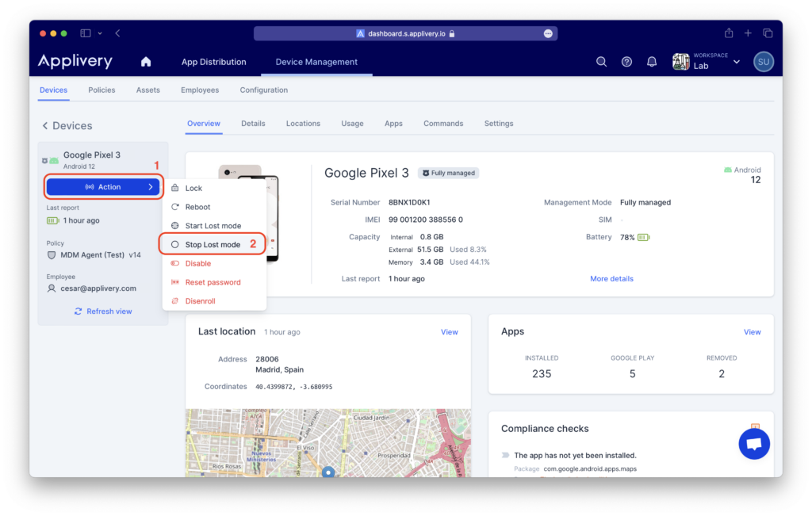
Task: Click the battery icon next to 78%
Action: tap(644, 237)
